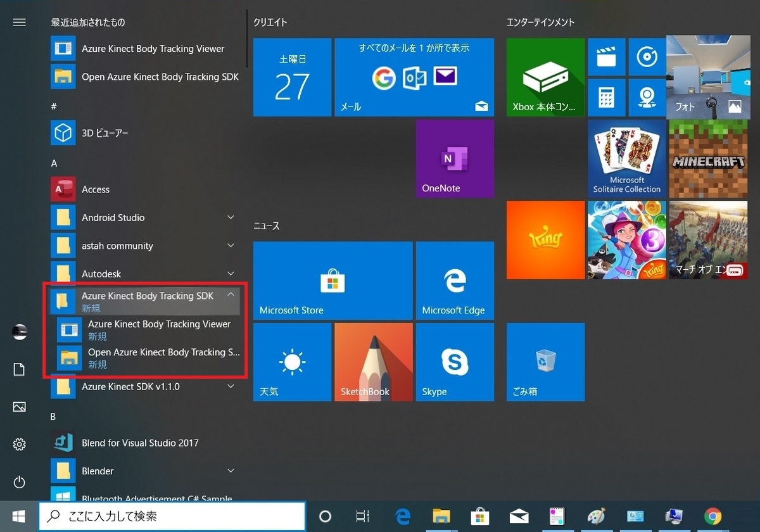The width and height of the screenshot is (760, 532).
Task: Open Settings gear in left rail
Action: point(19,445)
